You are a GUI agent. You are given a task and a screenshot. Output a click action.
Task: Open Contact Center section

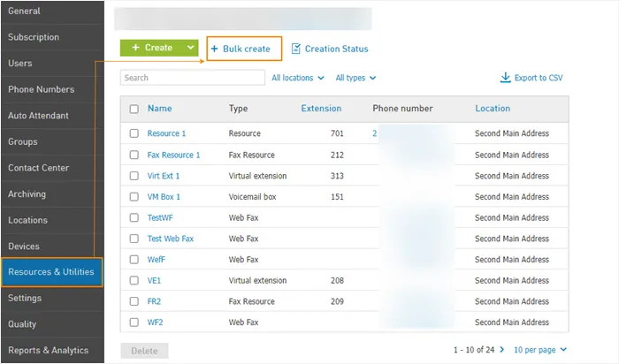(x=52, y=168)
